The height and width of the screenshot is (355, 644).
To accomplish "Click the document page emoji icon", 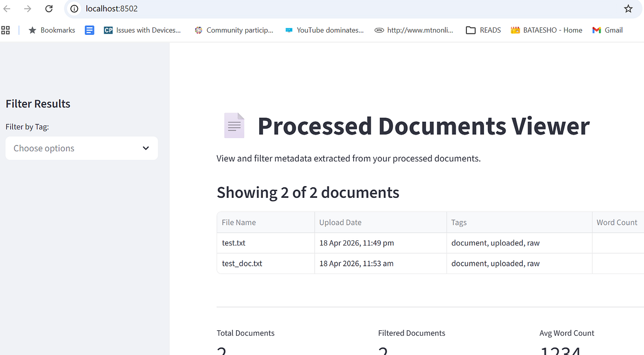I will click(x=233, y=125).
